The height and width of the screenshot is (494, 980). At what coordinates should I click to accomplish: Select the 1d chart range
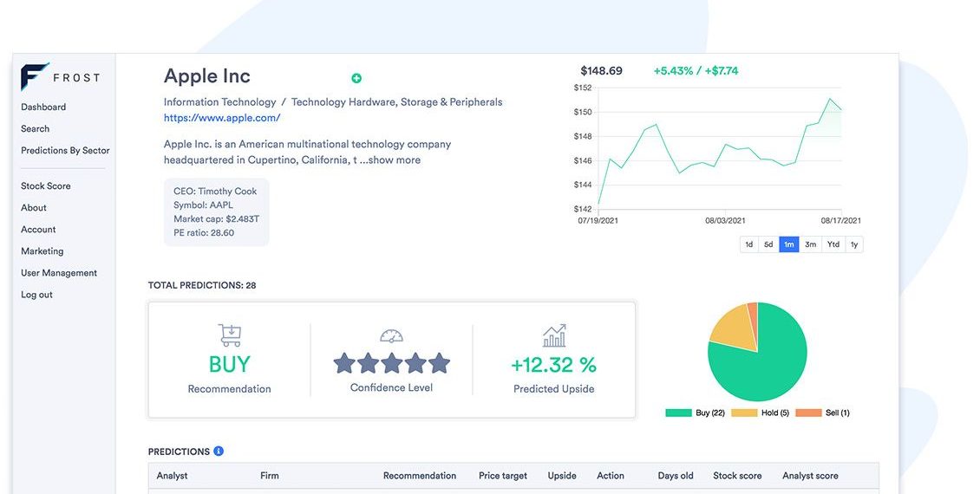pyautogui.click(x=748, y=244)
